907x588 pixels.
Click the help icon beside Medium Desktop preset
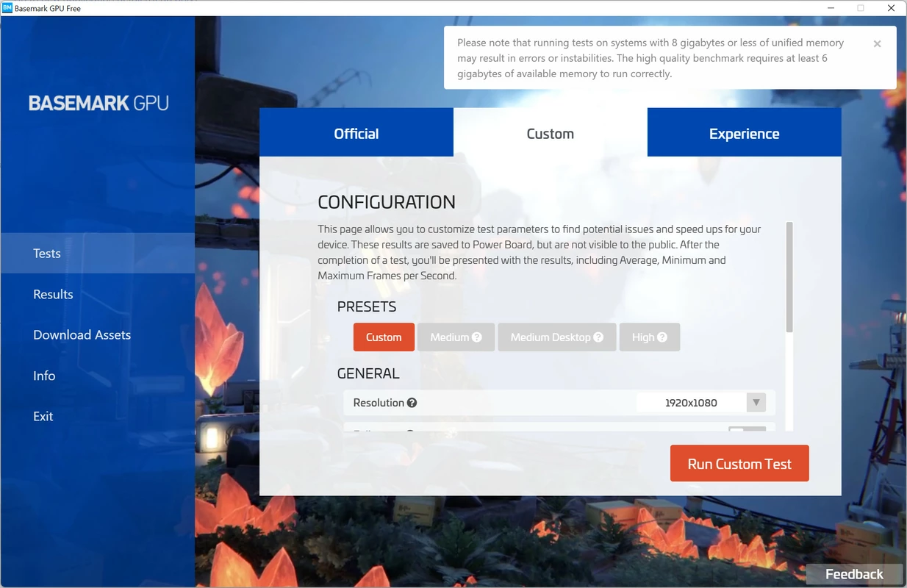(x=598, y=337)
